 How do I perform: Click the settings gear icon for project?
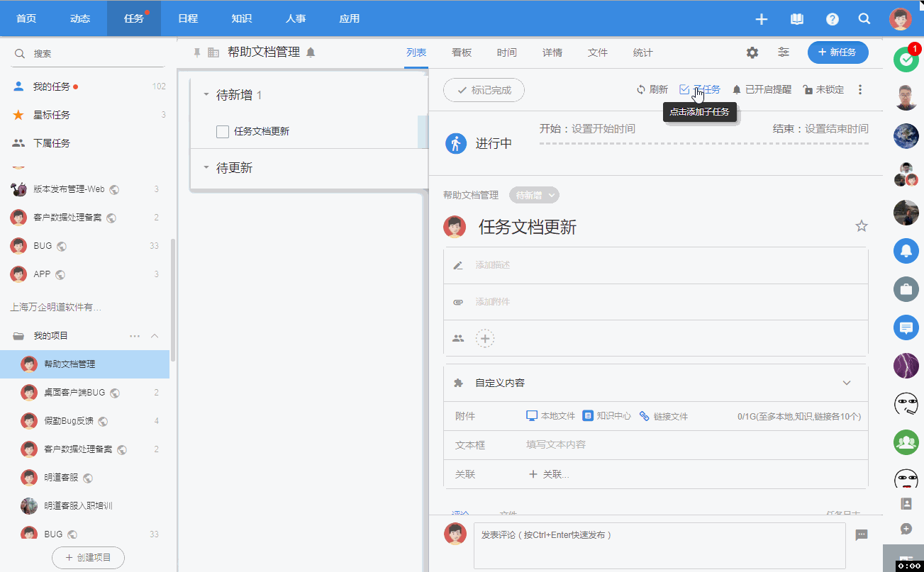click(x=752, y=52)
